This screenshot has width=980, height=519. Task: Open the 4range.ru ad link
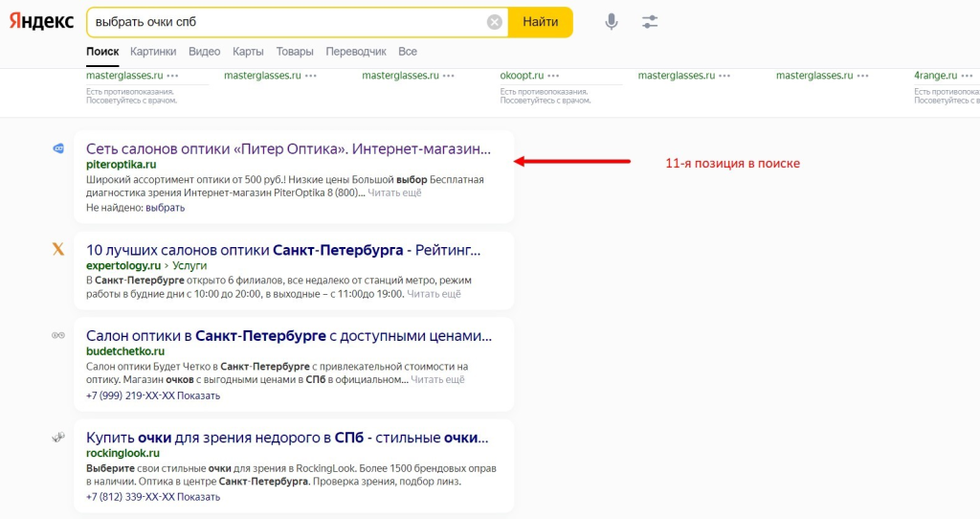(x=936, y=76)
